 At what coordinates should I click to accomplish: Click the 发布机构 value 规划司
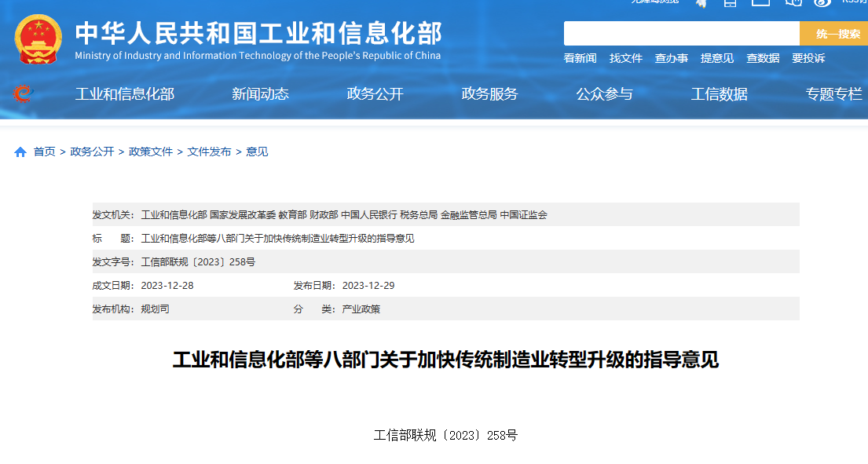[155, 309]
